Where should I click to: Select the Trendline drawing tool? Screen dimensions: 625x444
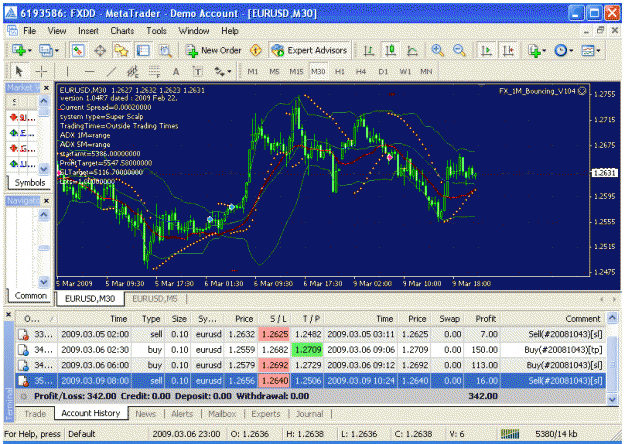(111, 72)
